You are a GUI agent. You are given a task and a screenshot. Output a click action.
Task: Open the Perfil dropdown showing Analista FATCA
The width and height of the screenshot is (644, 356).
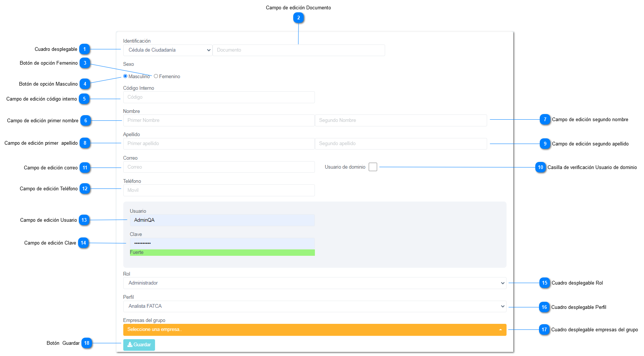pos(315,306)
